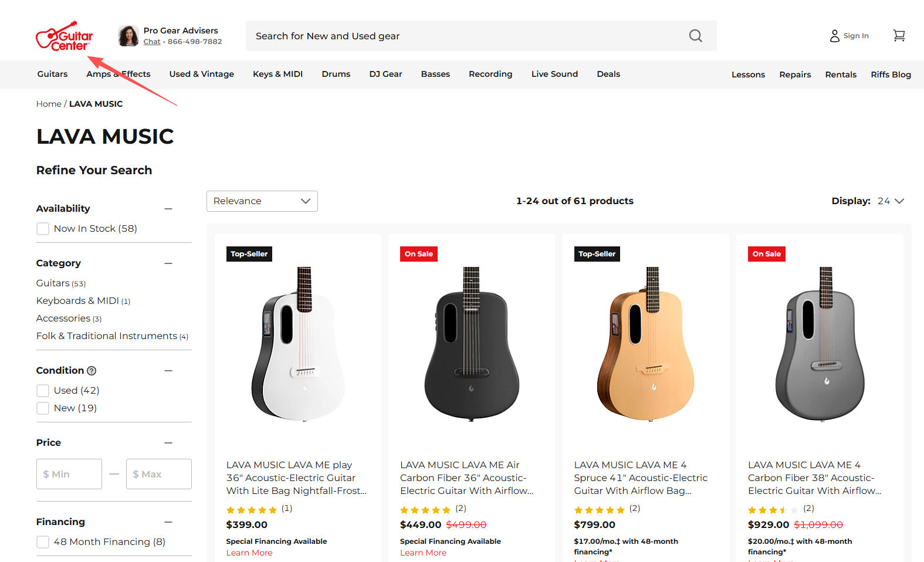924x562 pixels.
Task: Click the Top-Seller badge on LAVA ME play
Action: coord(249,254)
